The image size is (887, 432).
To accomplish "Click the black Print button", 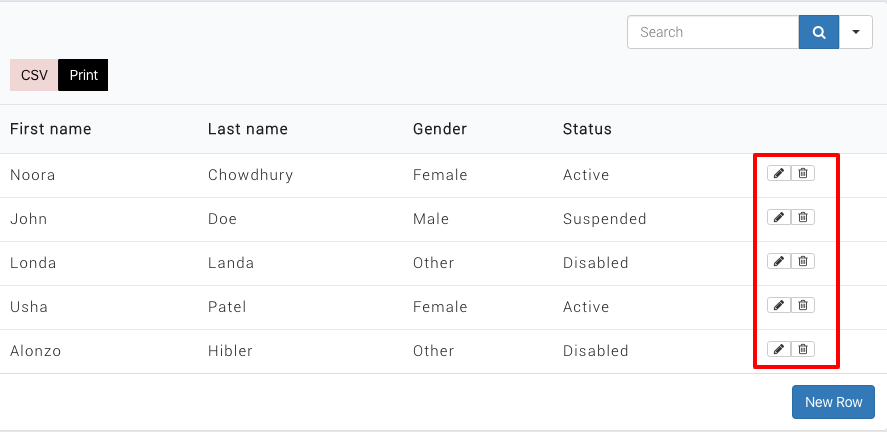I will point(83,75).
